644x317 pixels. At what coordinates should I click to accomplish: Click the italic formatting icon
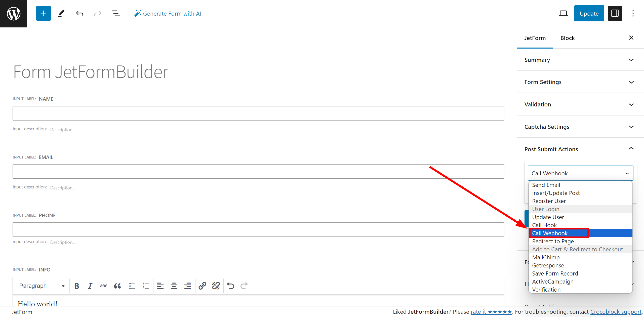coord(90,285)
